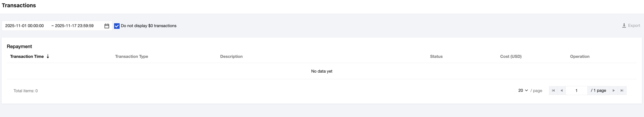
Task: Click the Export download icon
Action: [x=624, y=26]
